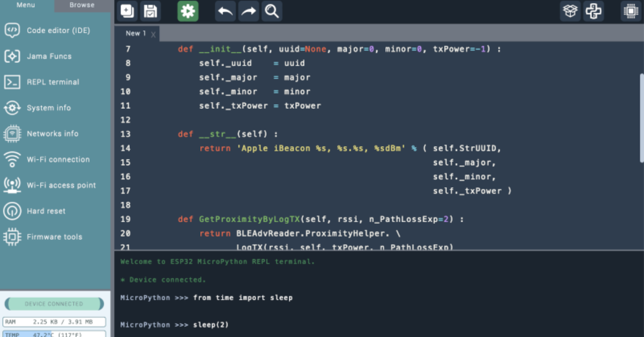
Task: Click the green gear run icon
Action: [x=188, y=11]
